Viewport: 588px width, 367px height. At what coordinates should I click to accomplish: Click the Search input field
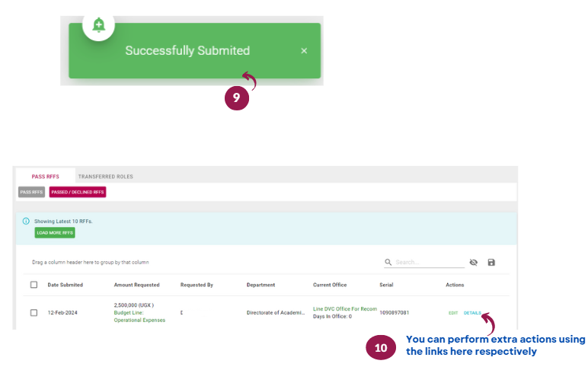(430, 262)
